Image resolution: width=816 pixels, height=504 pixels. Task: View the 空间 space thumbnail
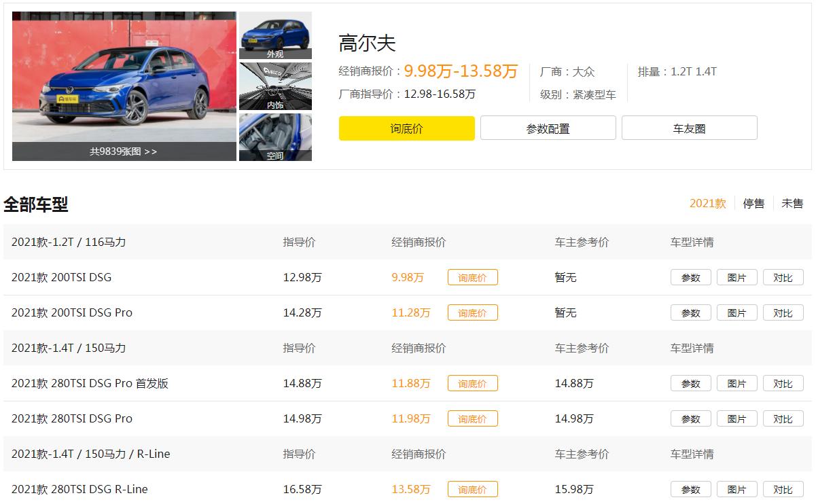[275, 137]
